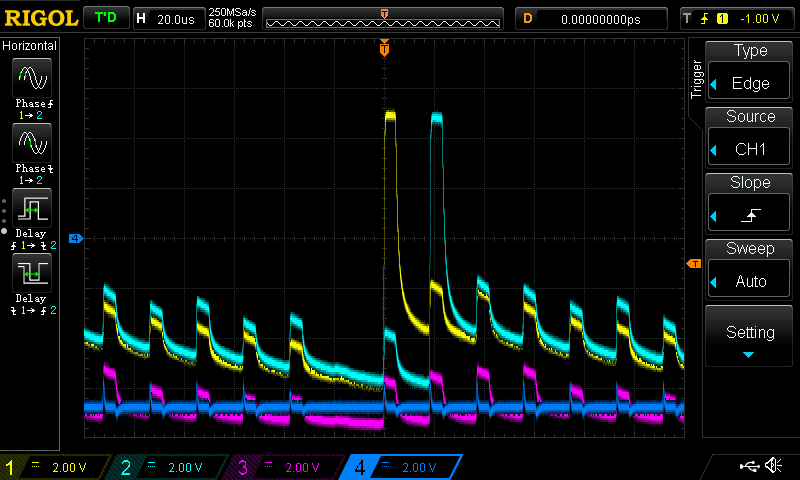
Task: Click the 60.0k pts memory depth readout
Action: [x=230, y=23]
